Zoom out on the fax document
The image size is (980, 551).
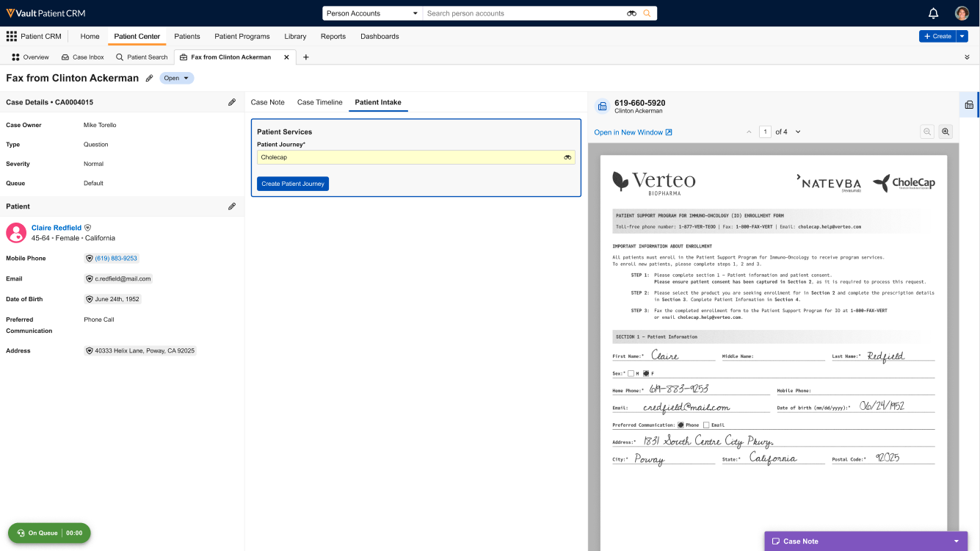click(927, 132)
